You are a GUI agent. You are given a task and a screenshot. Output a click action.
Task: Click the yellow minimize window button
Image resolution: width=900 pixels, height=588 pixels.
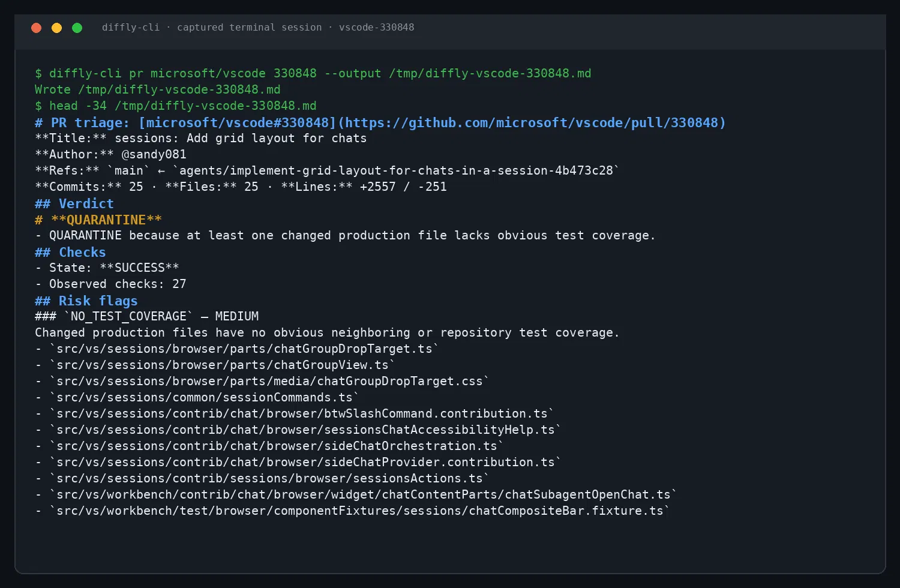[56, 28]
